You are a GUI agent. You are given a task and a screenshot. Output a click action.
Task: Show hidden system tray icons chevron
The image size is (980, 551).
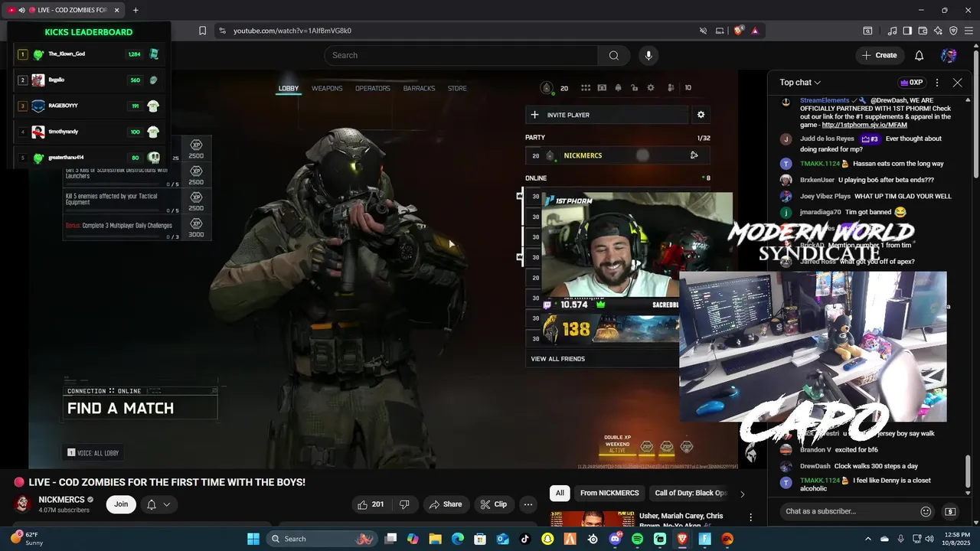tap(867, 539)
